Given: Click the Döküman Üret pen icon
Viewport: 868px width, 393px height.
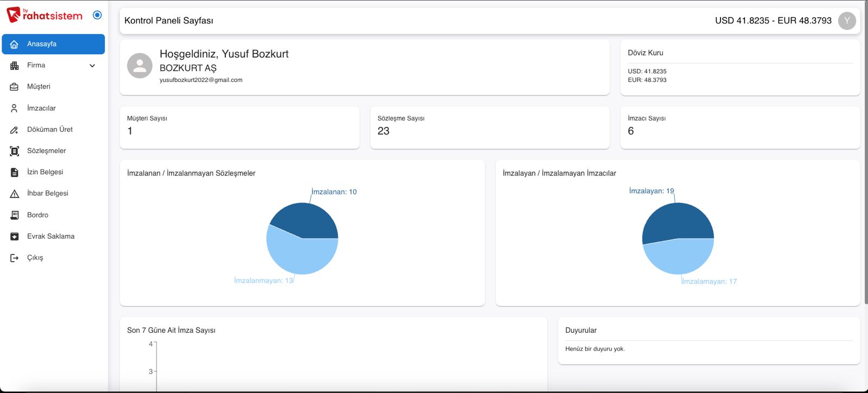Looking at the screenshot, I should coord(15,130).
